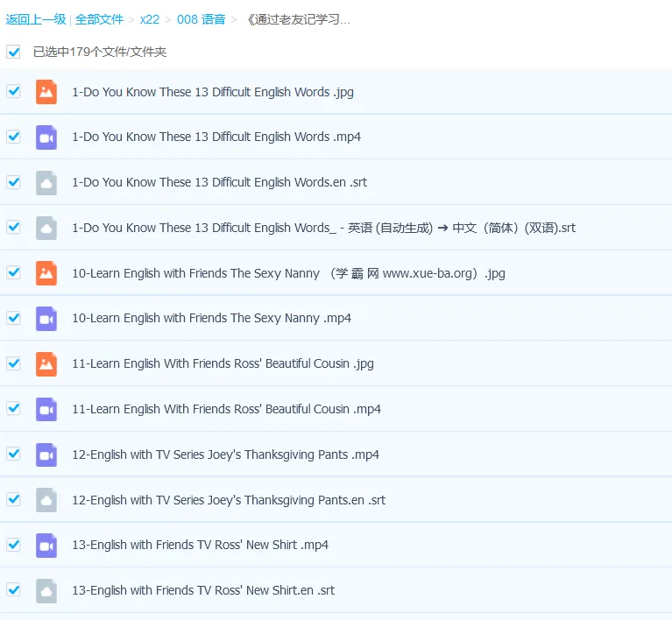Open 12-English with TV Series Joey's Thanksgiving Pants .mp4
This screenshot has height=620, width=672.
tap(225, 454)
